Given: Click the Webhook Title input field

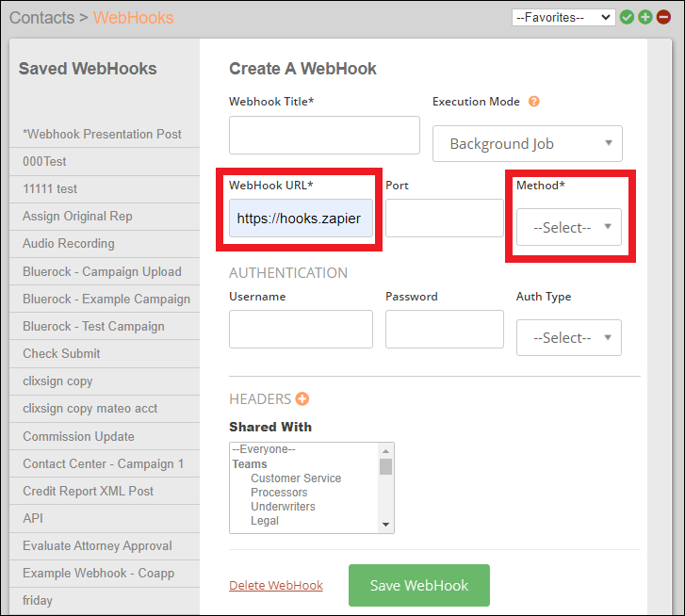Looking at the screenshot, I should pos(324,135).
